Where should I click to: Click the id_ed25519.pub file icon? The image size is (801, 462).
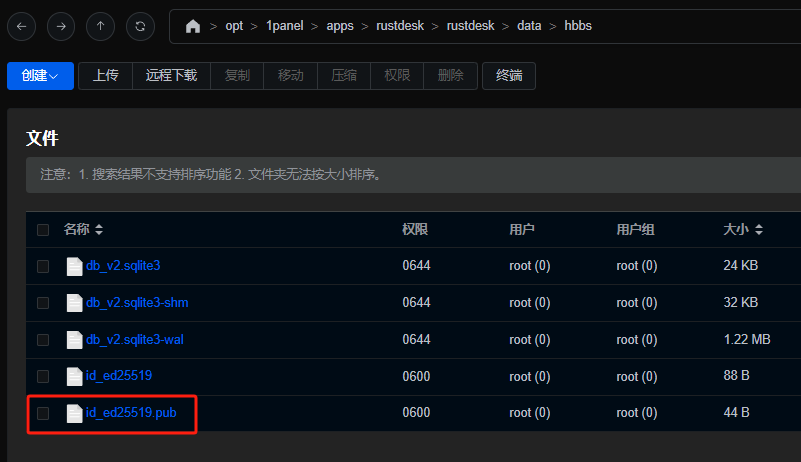click(x=75, y=413)
